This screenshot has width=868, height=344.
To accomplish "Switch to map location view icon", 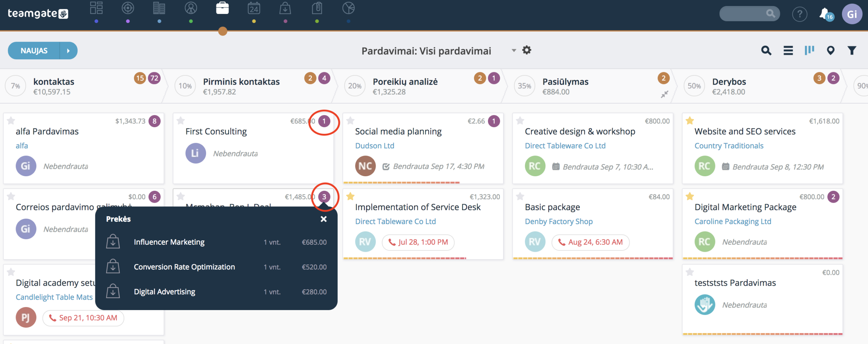I will pos(830,50).
